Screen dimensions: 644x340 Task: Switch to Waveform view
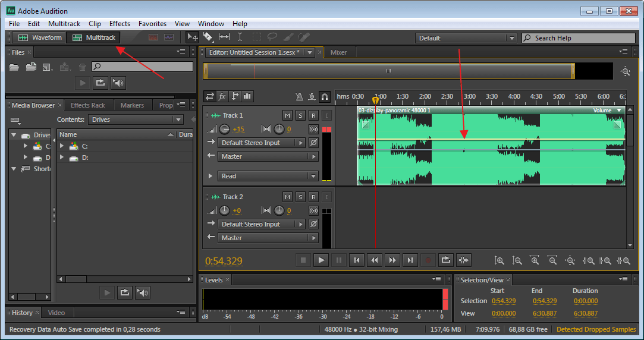[x=40, y=37]
